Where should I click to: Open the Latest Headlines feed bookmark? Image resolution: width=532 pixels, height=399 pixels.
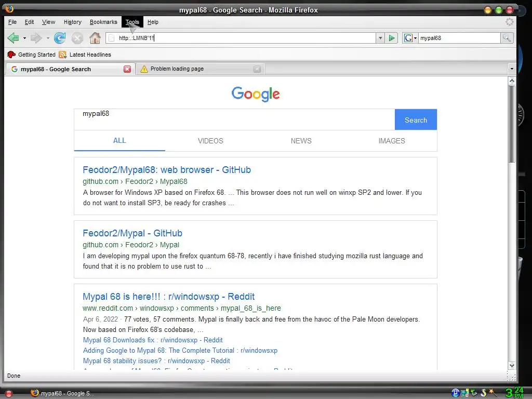[85, 55]
